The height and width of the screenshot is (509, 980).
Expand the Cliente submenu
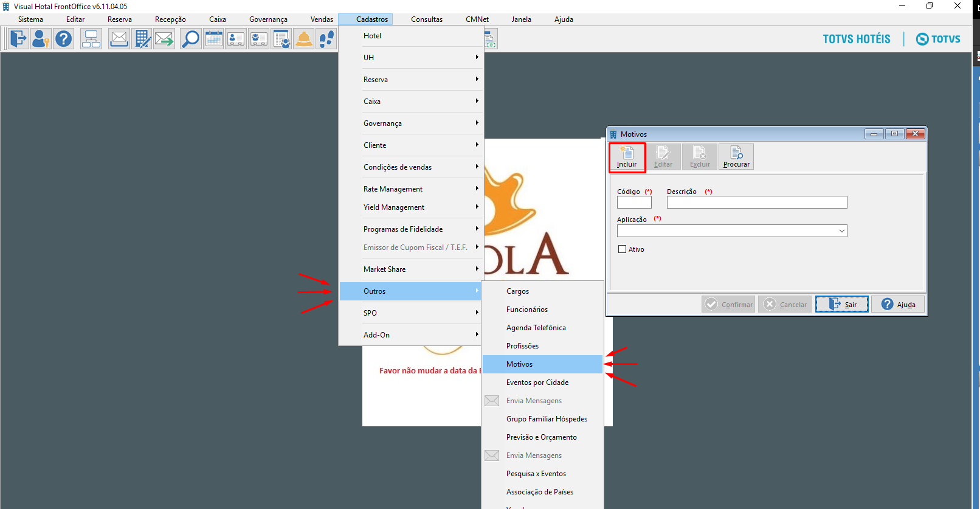411,145
